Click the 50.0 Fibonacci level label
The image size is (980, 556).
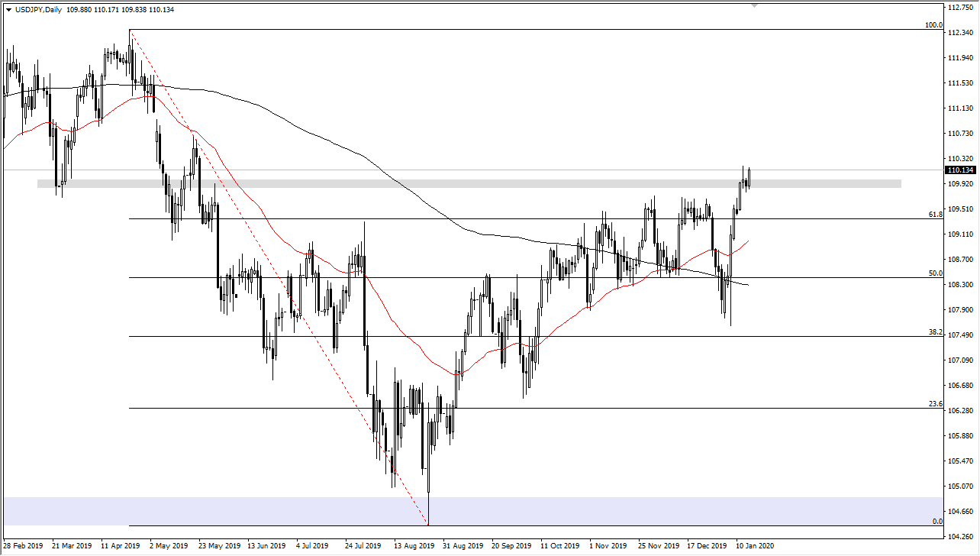click(x=936, y=273)
